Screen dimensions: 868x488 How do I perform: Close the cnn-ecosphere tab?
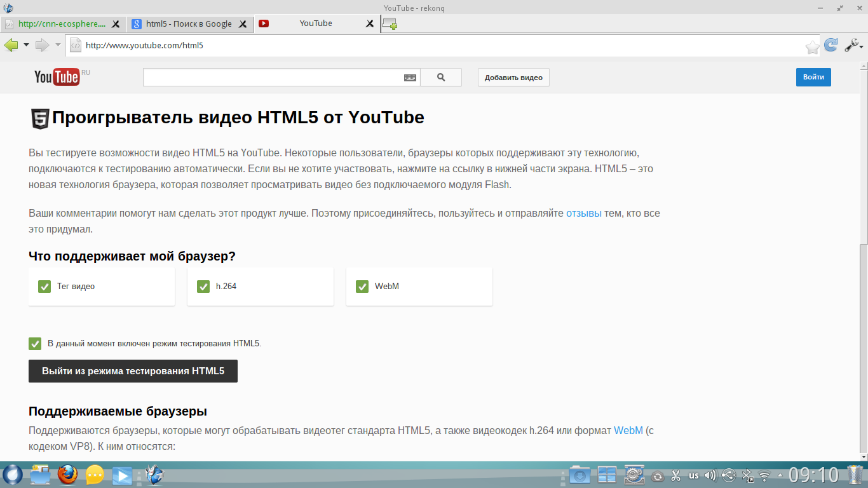[x=116, y=24]
